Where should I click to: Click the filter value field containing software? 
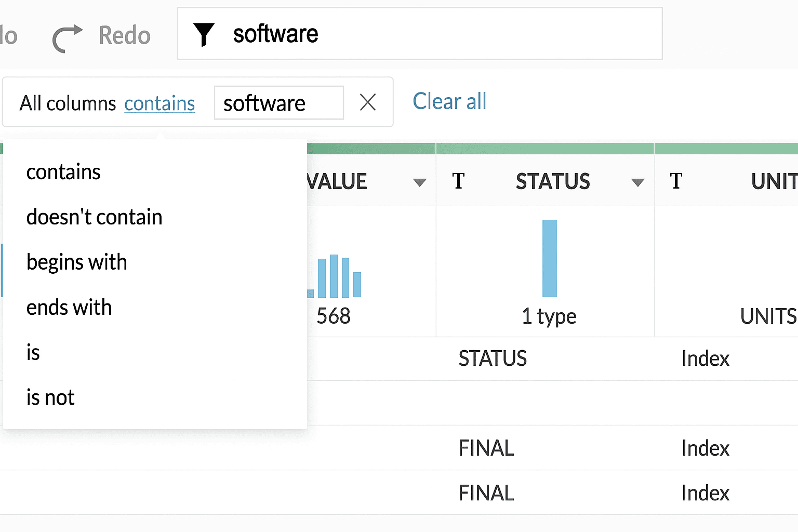coord(278,103)
